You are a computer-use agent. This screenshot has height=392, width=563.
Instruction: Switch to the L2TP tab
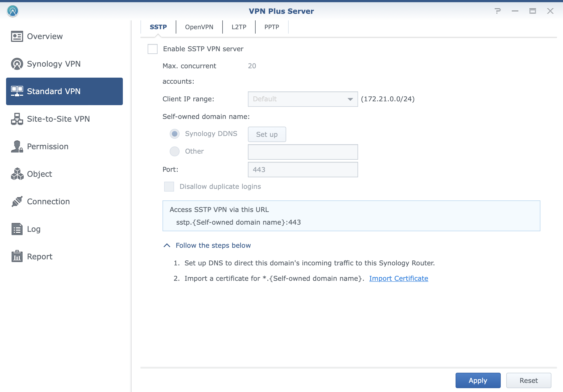tap(239, 27)
